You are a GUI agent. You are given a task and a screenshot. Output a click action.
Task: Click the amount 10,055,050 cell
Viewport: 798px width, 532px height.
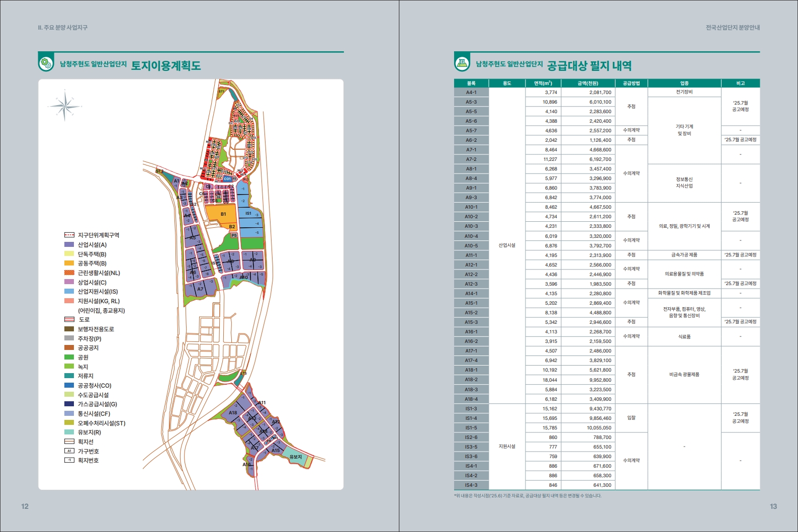[x=588, y=428]
